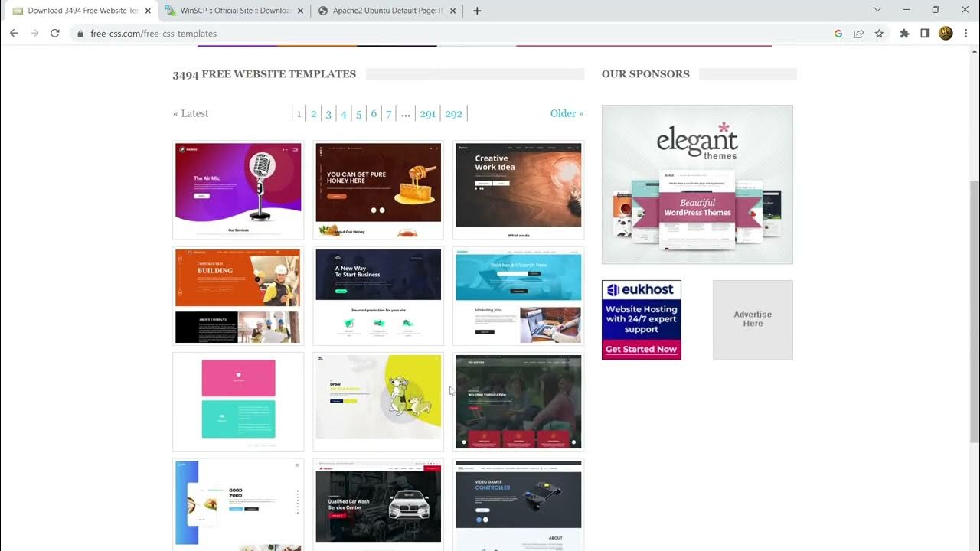Open The Air Mic template thumbnail
Viewport: 980px width, 551px height.
point(238,190)
